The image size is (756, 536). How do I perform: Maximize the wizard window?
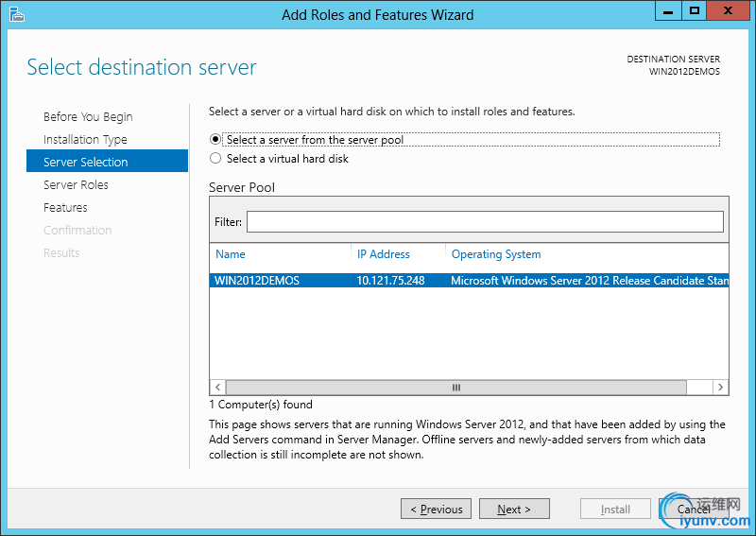pyautogui.click(x=695, y=11)
